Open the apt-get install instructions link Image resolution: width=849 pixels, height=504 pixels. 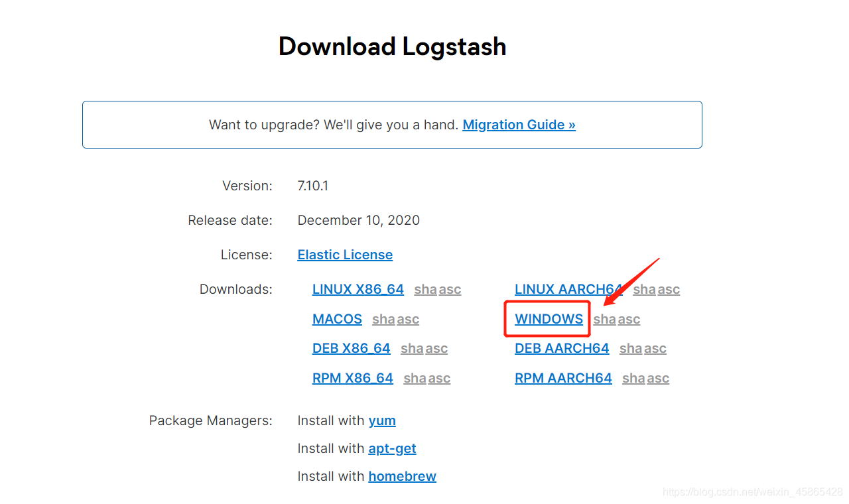click(392, 448)
